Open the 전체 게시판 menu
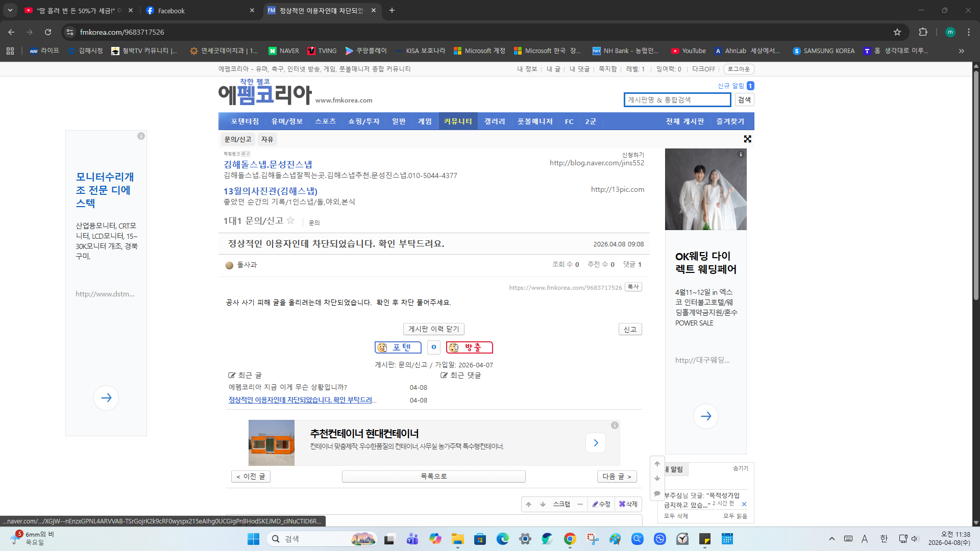Screen dimensions: 980x551 684,121
